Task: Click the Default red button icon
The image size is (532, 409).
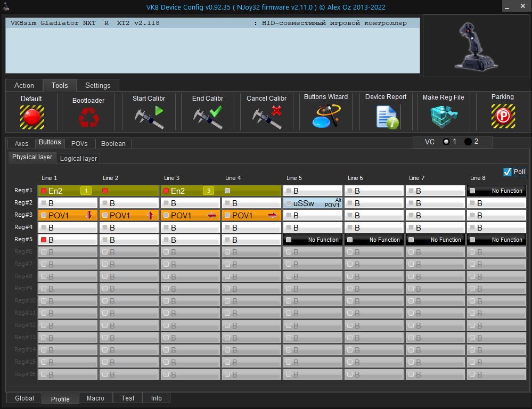Action: click(32, 117)
